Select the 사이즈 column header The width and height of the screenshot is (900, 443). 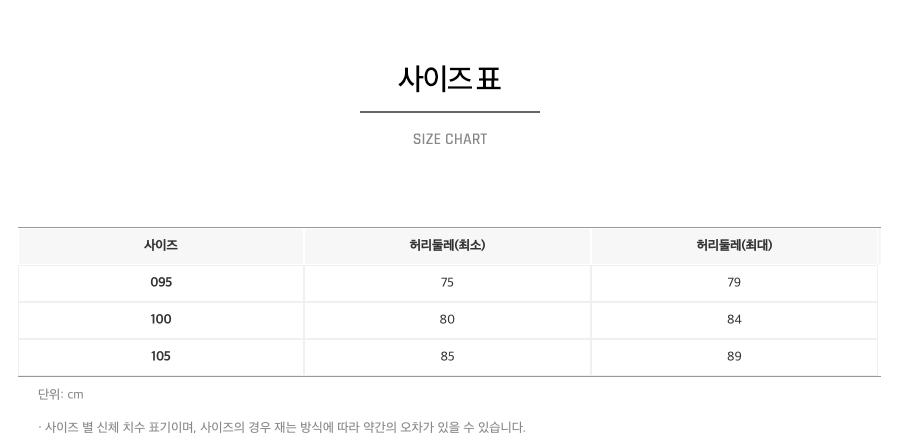coord(161,246)
